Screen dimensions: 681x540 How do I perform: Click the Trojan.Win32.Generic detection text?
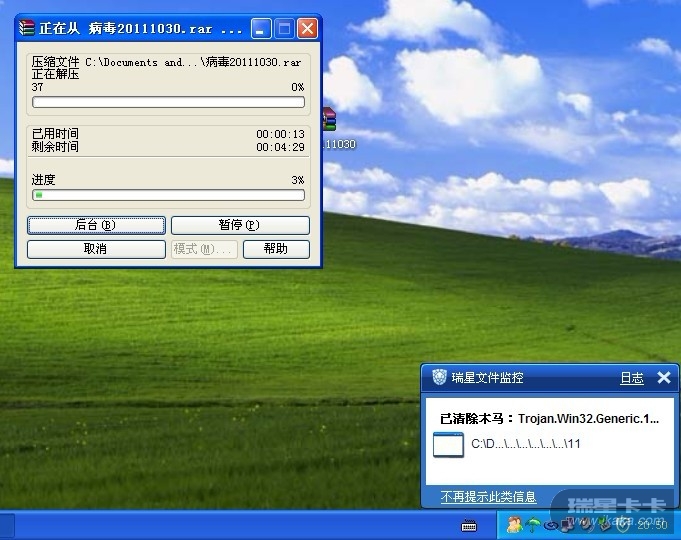(588, 419)
